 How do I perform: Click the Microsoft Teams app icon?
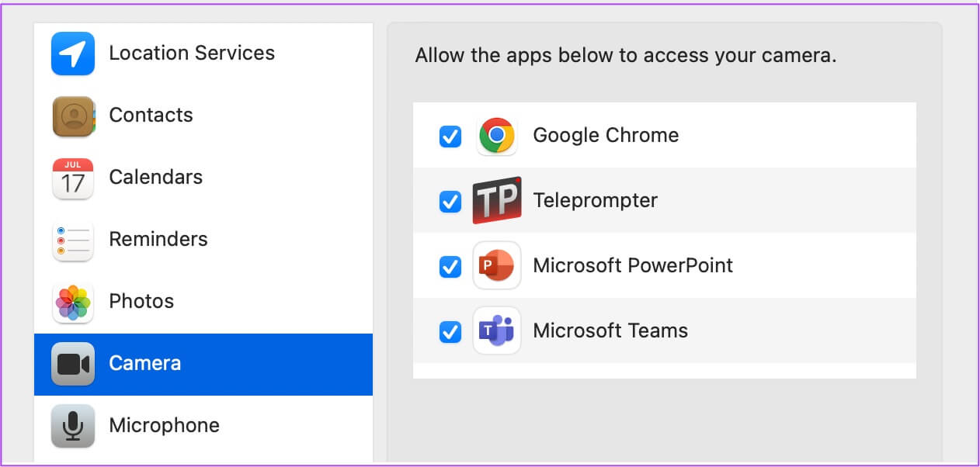(497, 331)
